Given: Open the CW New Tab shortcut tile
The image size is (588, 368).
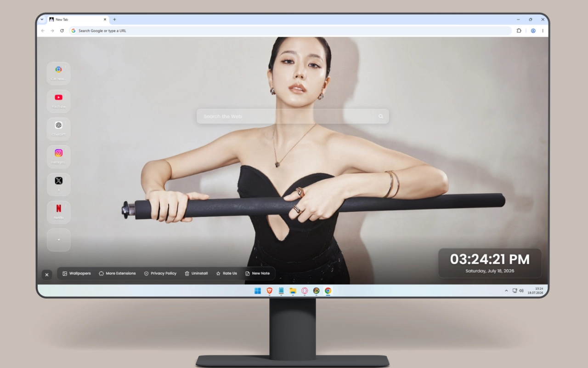Looking at the screenshot, I should [59, 73].
